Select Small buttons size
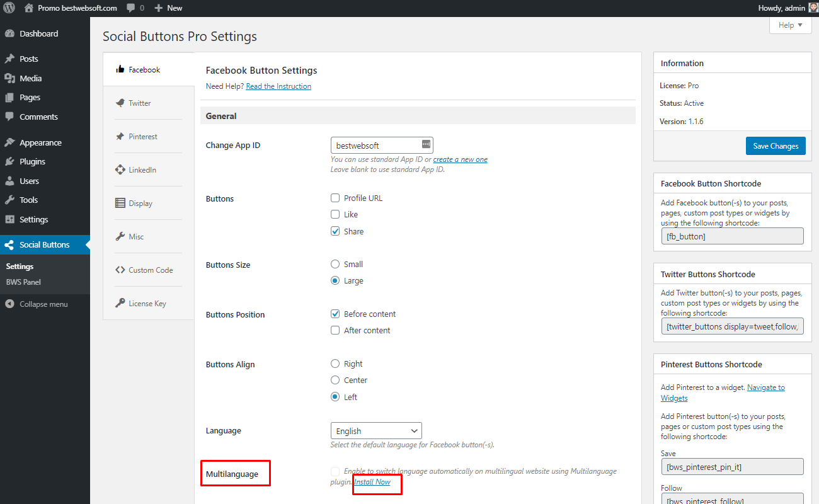Screen dimensions: 819x504 point(335,264)
